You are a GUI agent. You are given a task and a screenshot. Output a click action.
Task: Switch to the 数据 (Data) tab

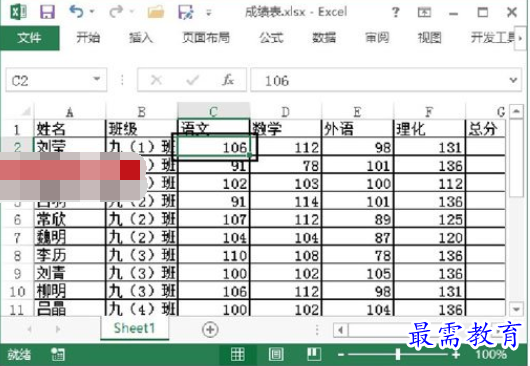(324, 38)
